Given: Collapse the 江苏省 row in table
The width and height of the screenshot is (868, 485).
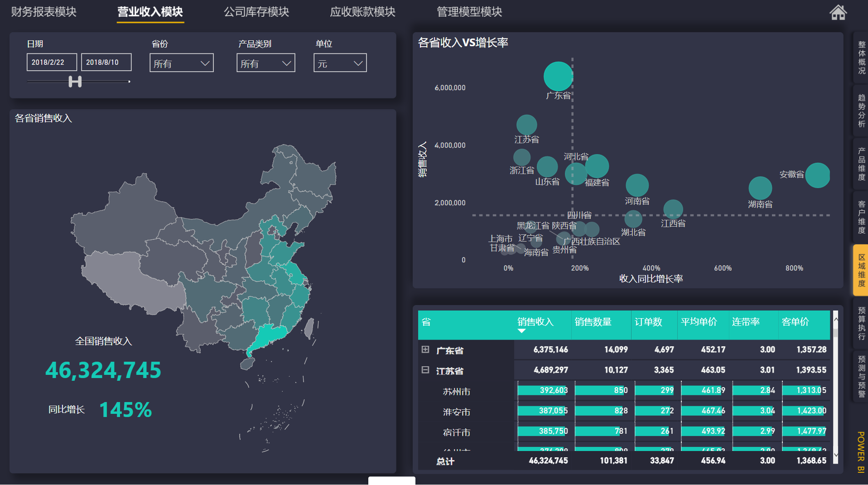Looking at the screenshot, I should [x=425, y=370].
